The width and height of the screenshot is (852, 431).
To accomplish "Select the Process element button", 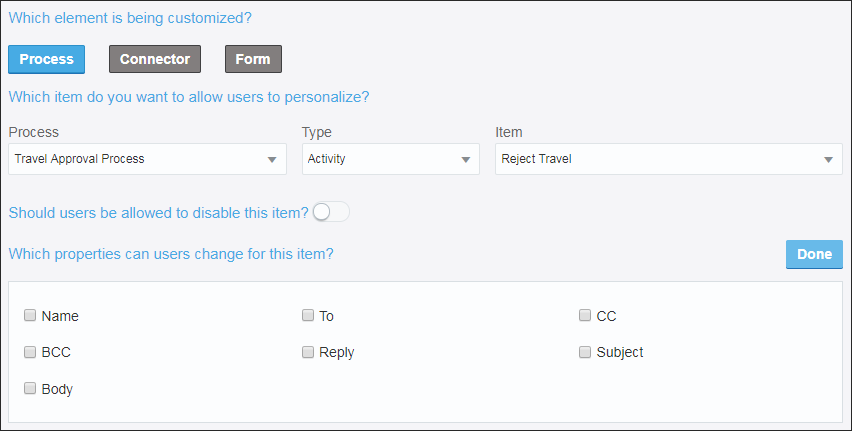I will [46, 59].
